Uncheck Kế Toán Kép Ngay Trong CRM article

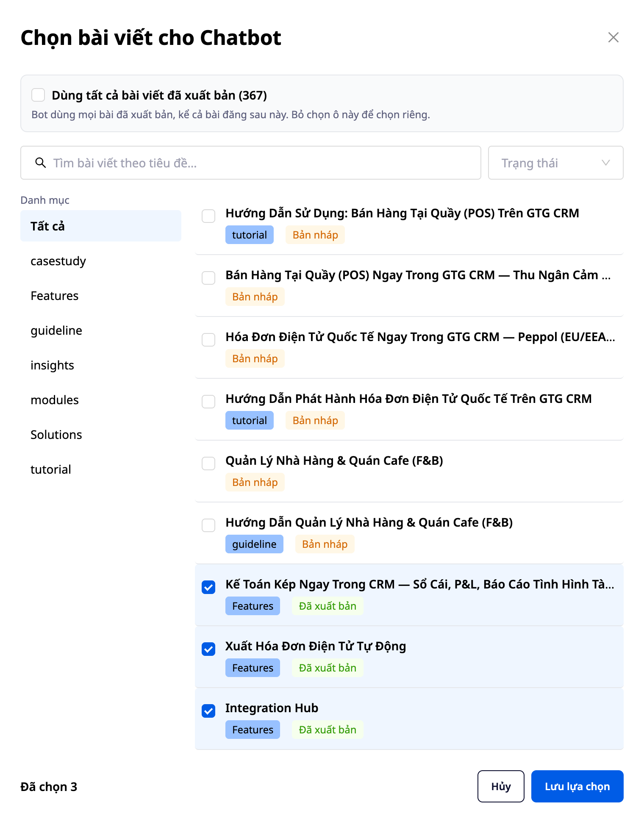[208, 587]
